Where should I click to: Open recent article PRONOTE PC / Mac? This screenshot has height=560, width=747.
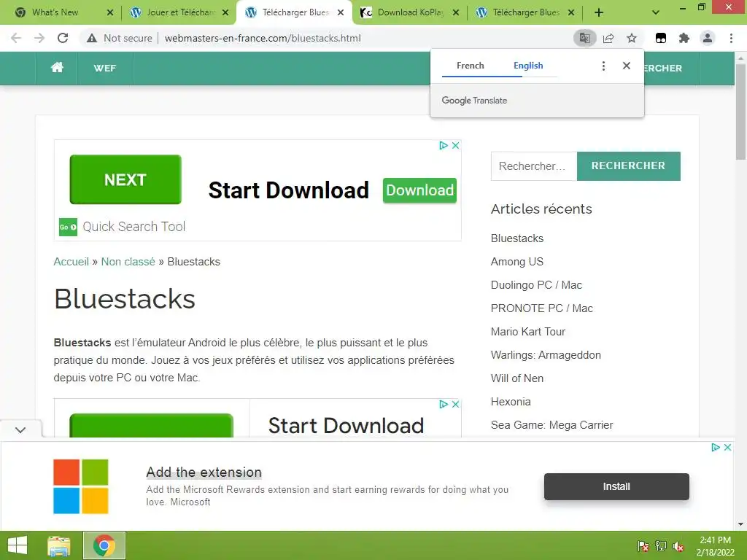[x=542, y=308]
